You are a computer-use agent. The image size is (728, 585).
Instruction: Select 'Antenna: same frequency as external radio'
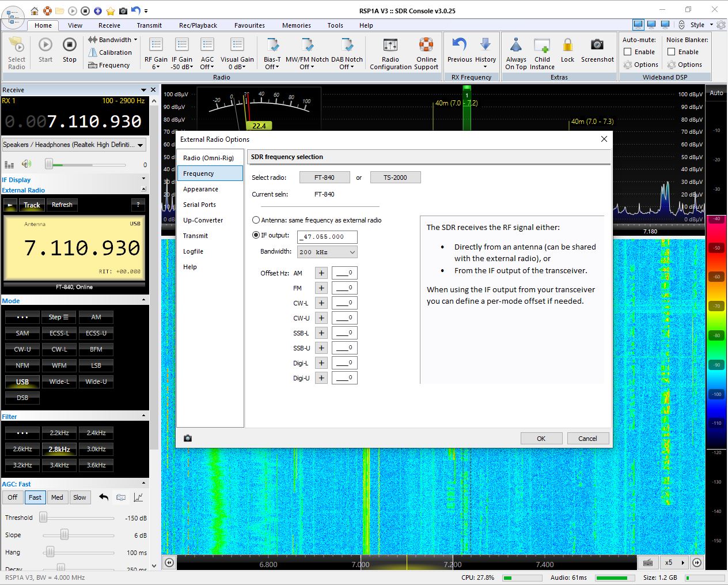point(256,220)
